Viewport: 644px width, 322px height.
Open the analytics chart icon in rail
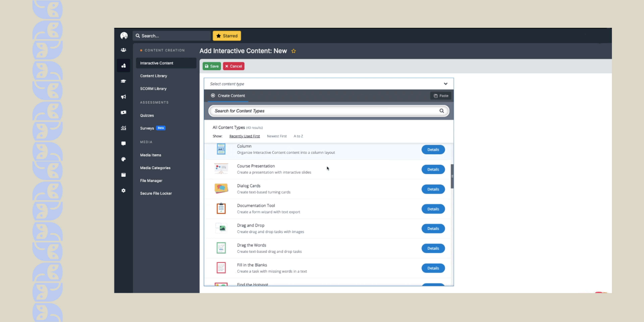click(123, 128)
